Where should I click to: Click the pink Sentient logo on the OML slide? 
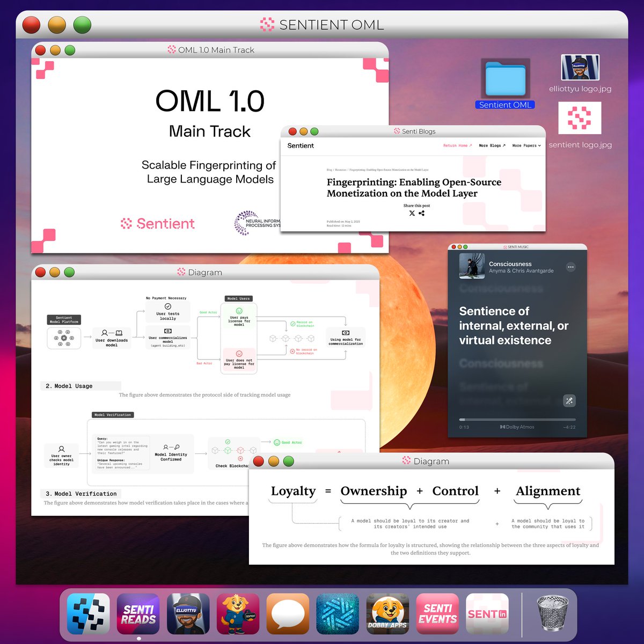pyautogui.click(x=158, y=224)
